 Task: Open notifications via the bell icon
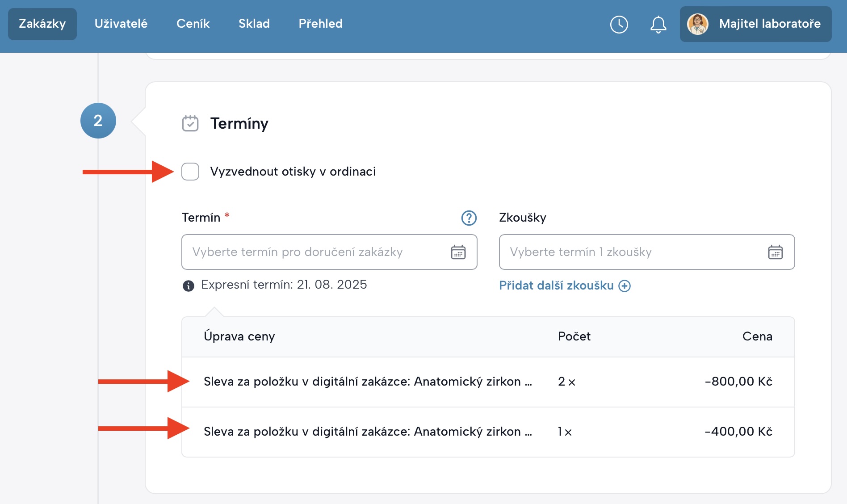(x=657, y=25)
